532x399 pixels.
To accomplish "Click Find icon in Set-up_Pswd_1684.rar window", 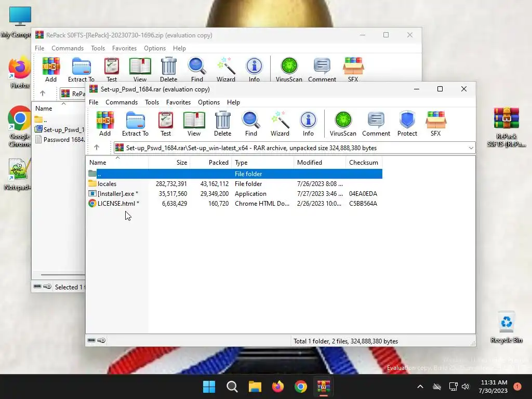I will [x=251, y=124].
